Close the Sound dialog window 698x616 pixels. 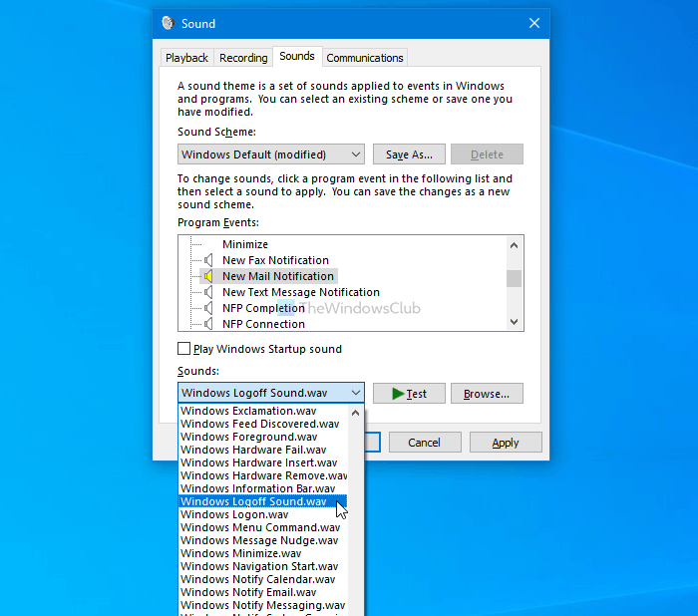click(x=533, y=23)
